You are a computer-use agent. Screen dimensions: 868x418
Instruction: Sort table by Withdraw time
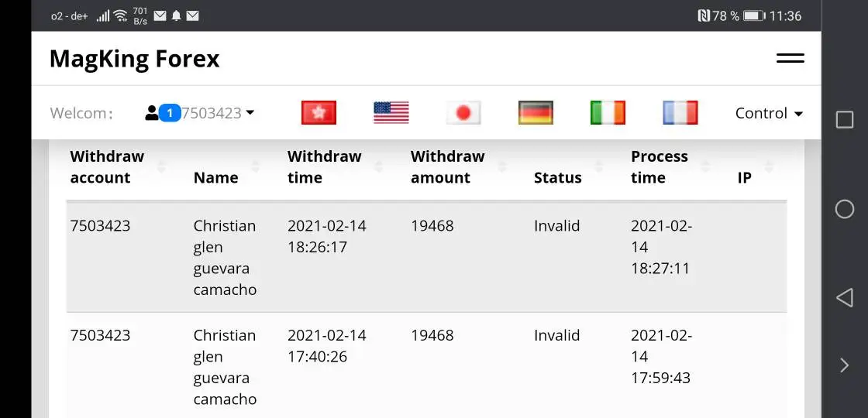(x=325, y=166)
